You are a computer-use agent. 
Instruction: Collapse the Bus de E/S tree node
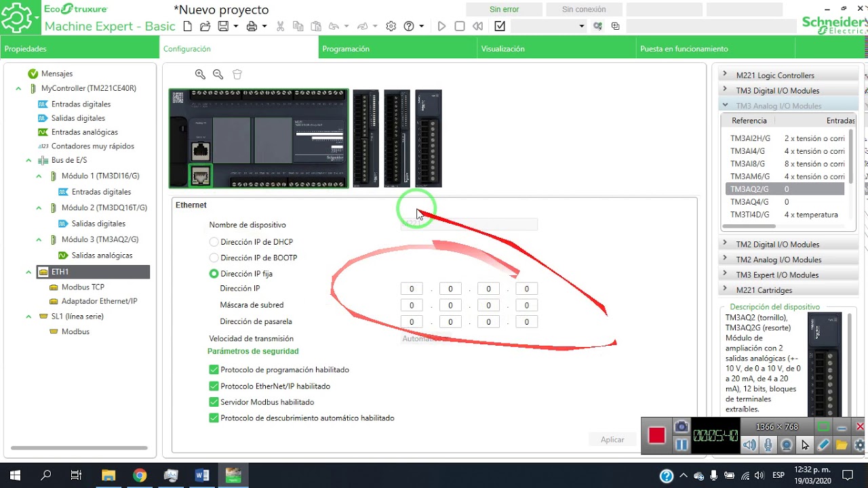click(x=28, y=161)
